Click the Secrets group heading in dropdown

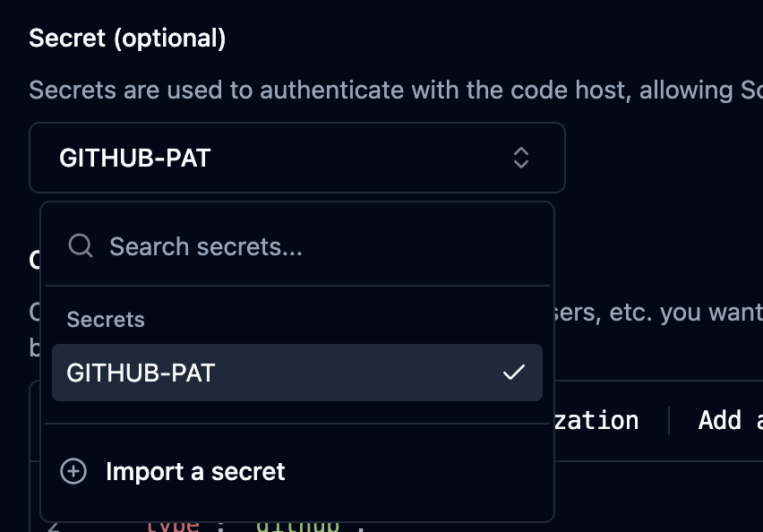tap(106, 320)
